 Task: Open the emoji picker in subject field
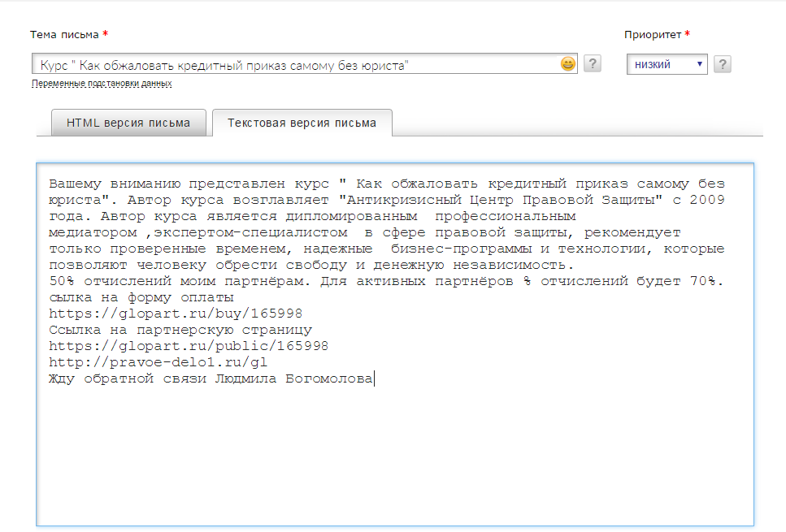(x=567, y=64)
